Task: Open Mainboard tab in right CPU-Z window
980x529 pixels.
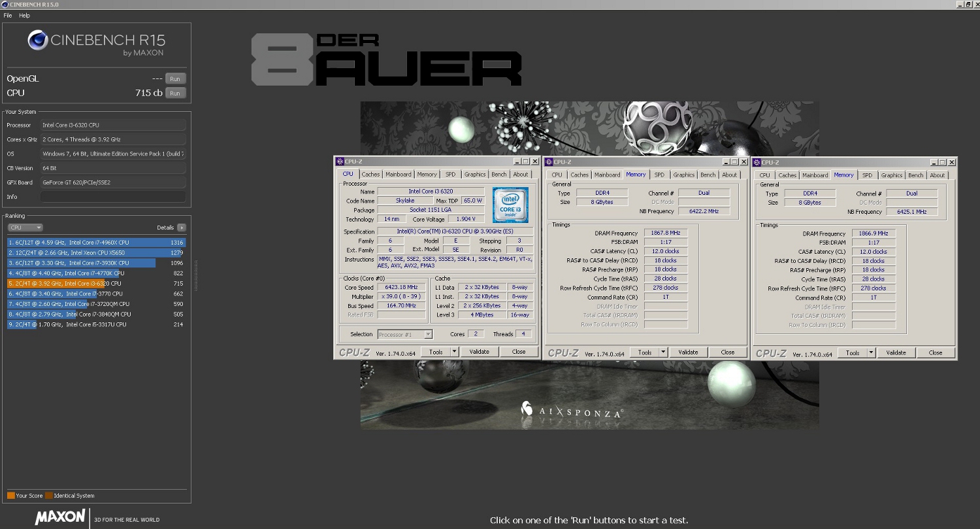Action: (815, 175)
